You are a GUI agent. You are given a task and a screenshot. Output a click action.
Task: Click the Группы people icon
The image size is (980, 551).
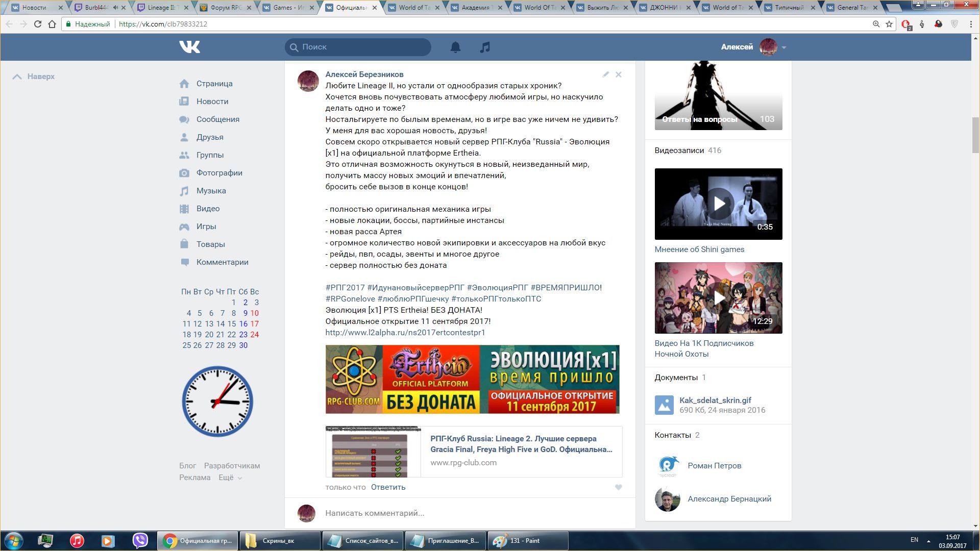[184, 155]
